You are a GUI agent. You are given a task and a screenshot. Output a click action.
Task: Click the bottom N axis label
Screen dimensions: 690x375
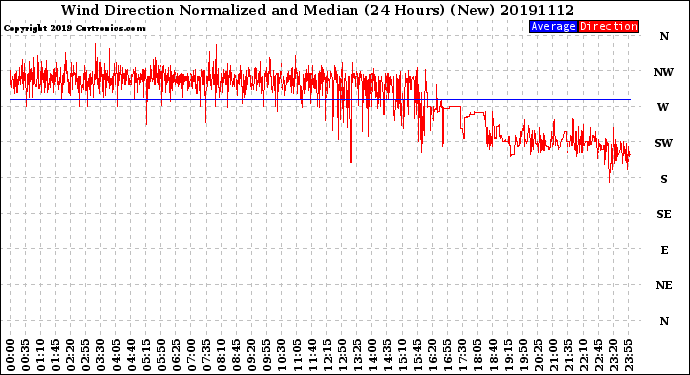664,321
